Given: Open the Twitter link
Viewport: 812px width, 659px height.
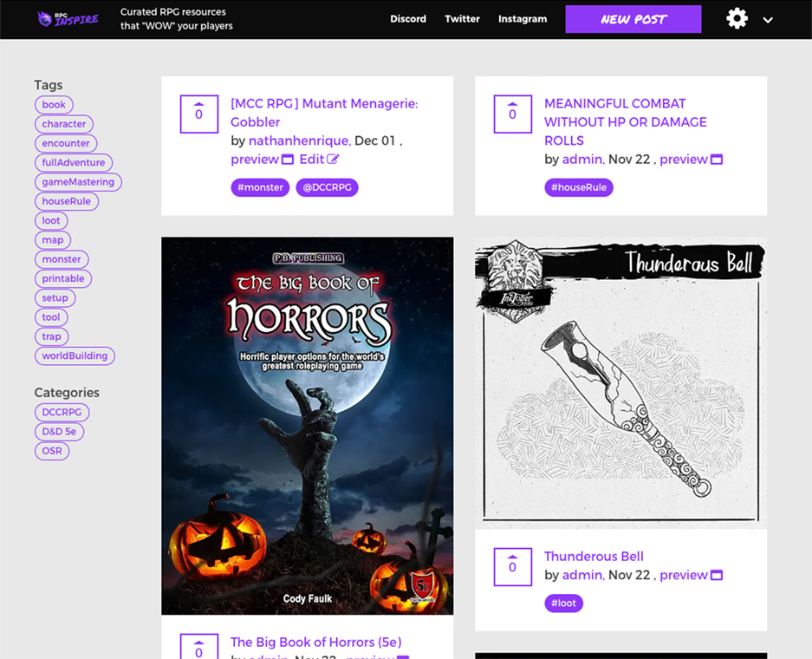Looking at the screenshot, I should (462, 19).
